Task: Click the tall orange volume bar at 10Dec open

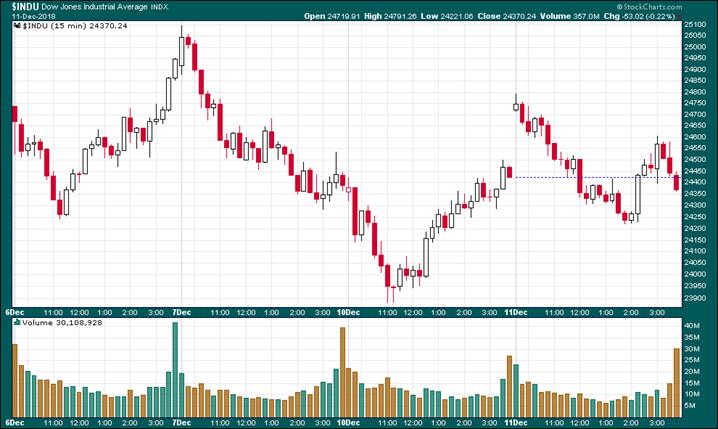Action: click(x=343, y=372)
